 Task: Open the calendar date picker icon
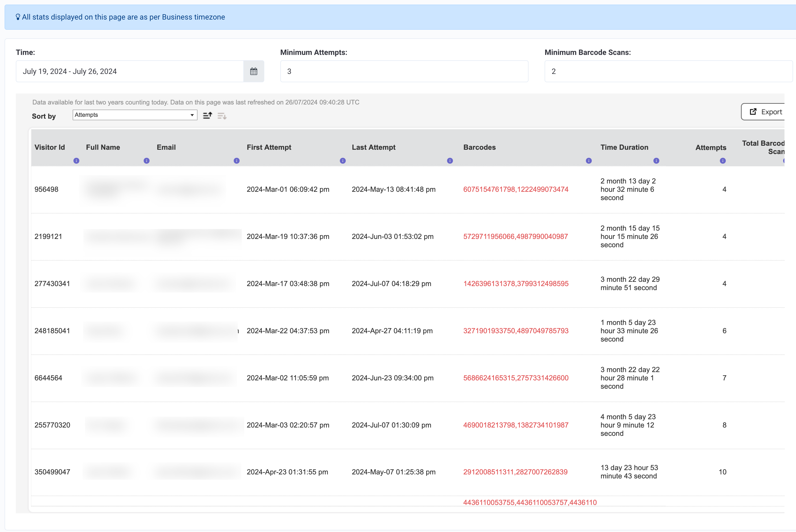[x=254, y=71]
